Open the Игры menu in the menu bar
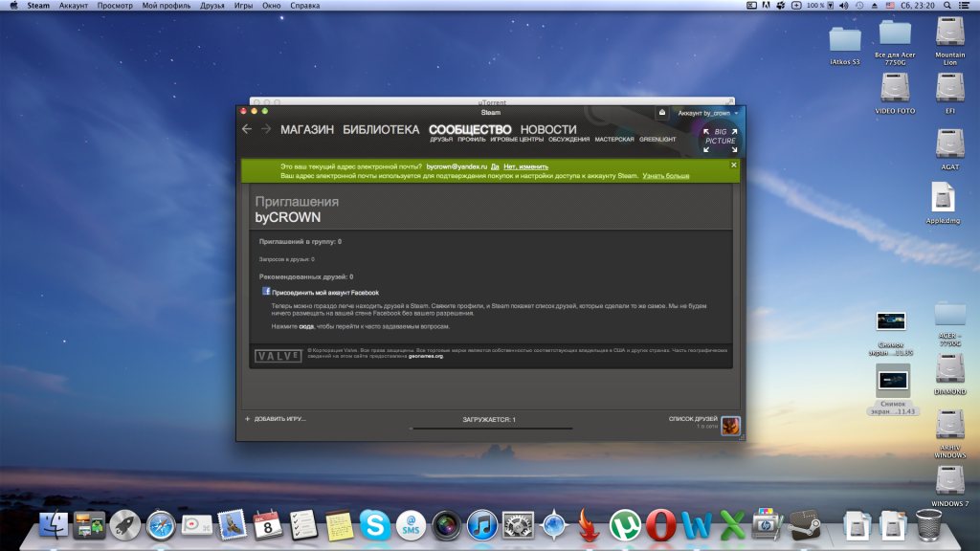This screenshot has height=551, width=980. pyautogui.click(x=243, y=6)
